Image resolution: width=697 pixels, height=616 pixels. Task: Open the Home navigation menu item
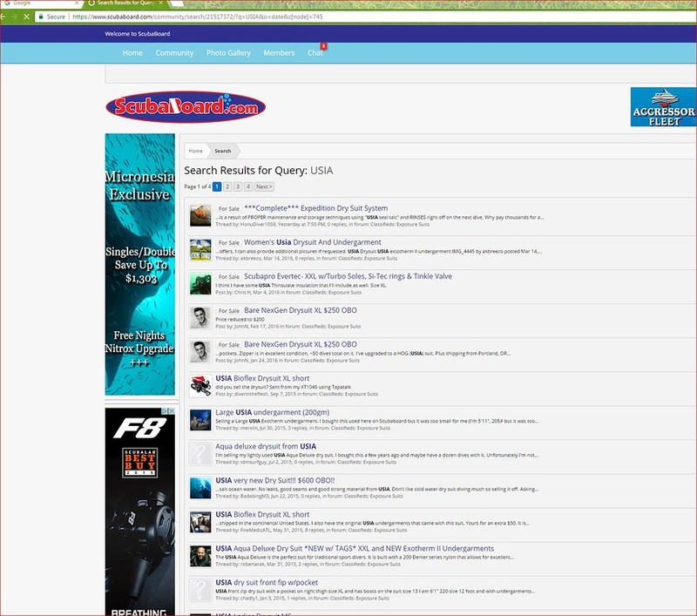[x=132, y=53]
